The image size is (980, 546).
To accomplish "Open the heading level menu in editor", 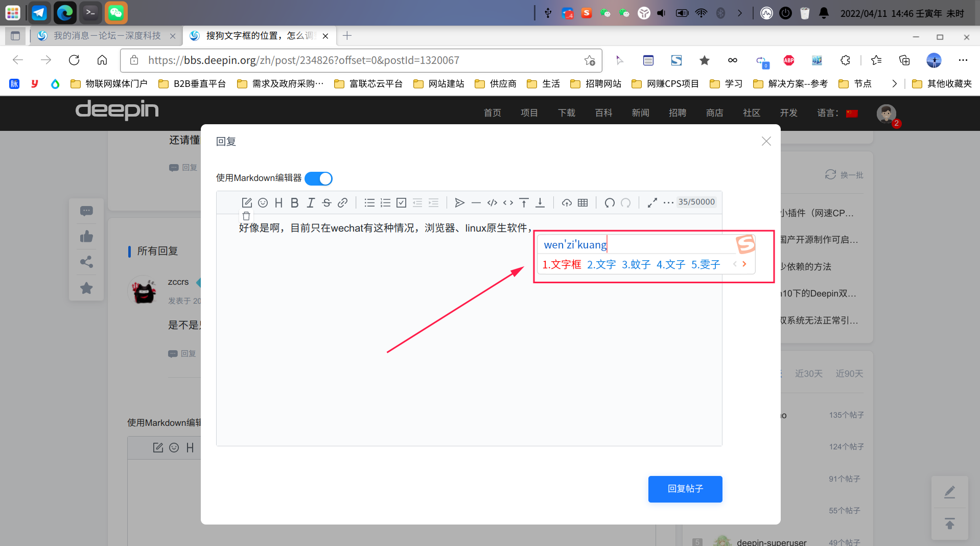I will coord(278,203).
